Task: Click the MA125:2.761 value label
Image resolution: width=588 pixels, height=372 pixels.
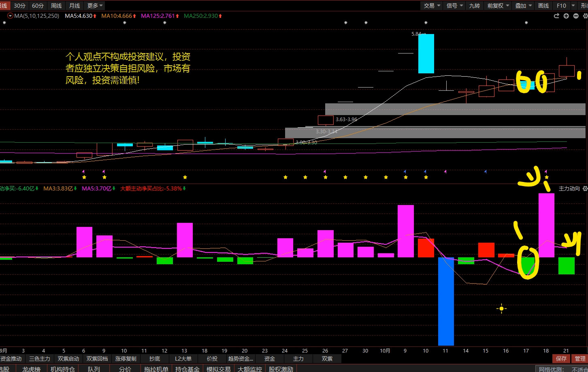Action: pyautogui.click(x=158, y=16)
